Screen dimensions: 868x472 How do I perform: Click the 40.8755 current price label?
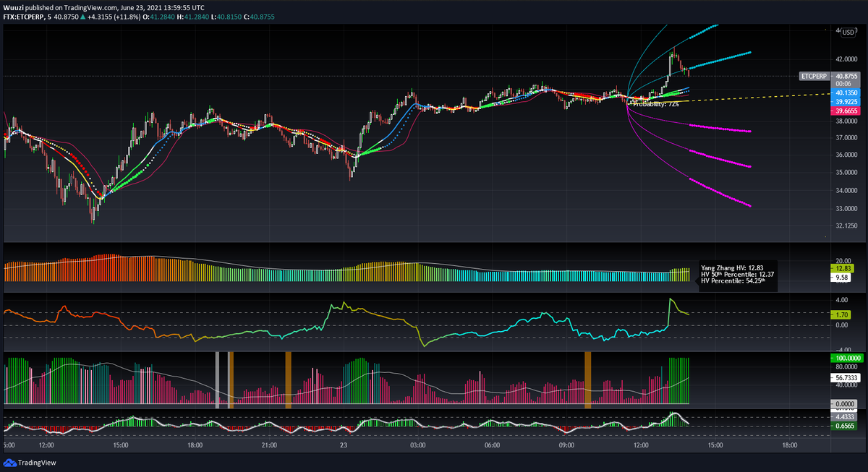[x=847, y=75]
